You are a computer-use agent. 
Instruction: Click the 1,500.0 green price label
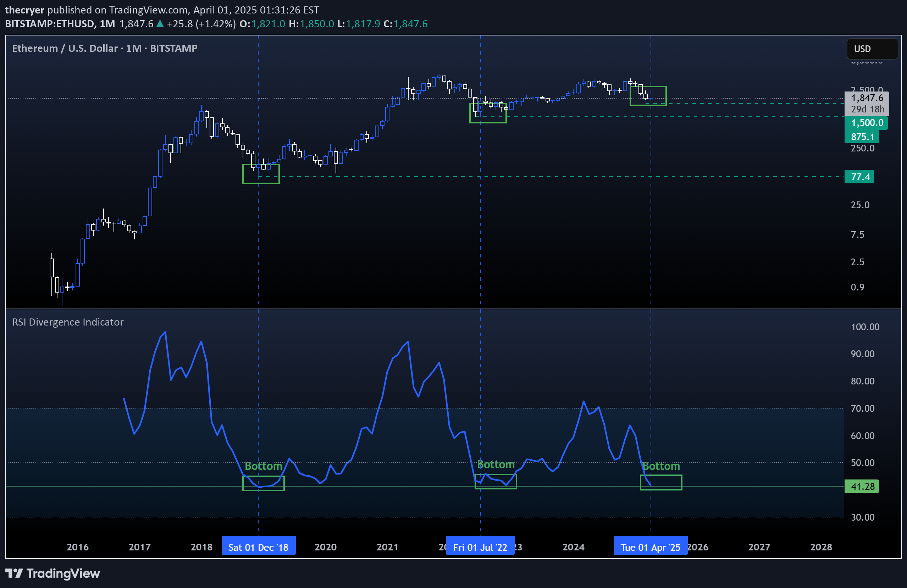coord(867,123)
